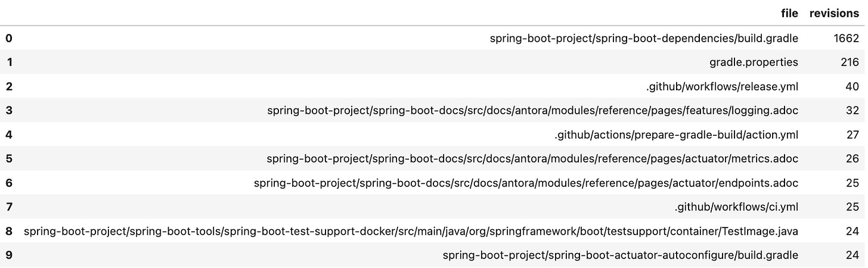Select row index 9
868x268 pixels.
[x=9, y=255]
